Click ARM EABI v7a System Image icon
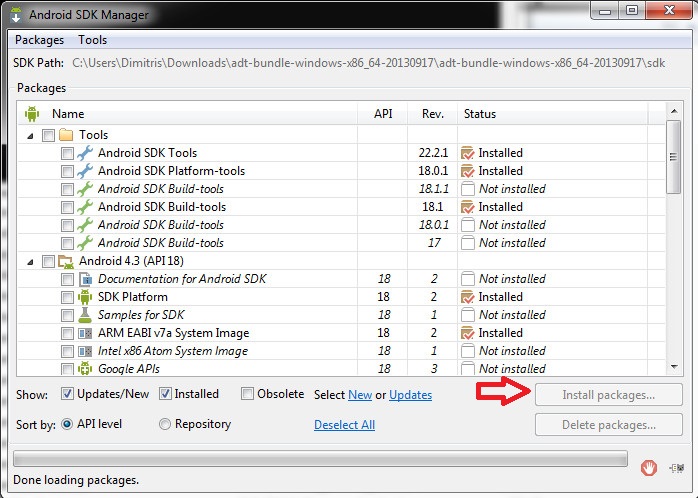698x498 pixels. coord(85,333)
